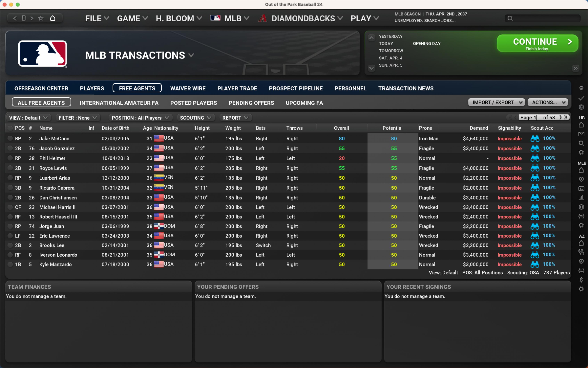Screen dimensions: 588x368
Task: Select the radio button for Royce Lewis
Action: click(x=10, y=168)
